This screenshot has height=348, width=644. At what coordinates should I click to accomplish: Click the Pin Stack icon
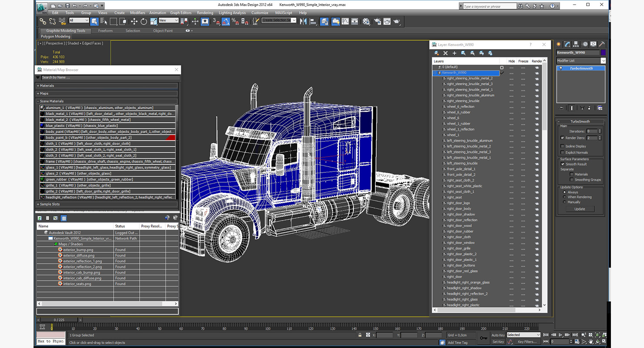(561, 108)
